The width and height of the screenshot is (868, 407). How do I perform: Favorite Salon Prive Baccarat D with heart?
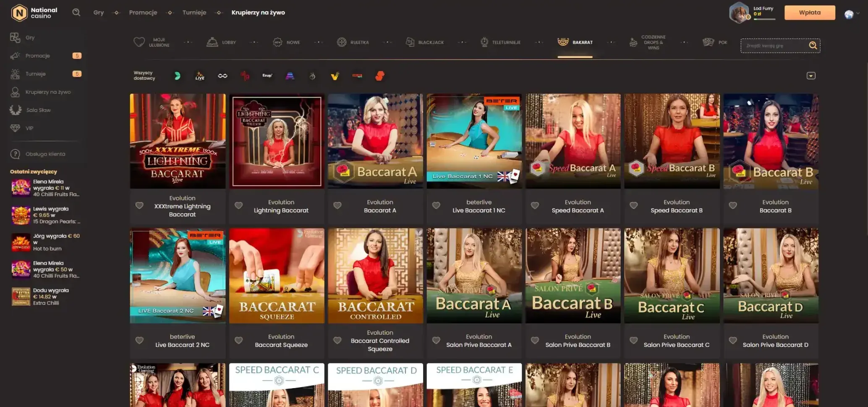pyautogui.click(x=733, y=341)
